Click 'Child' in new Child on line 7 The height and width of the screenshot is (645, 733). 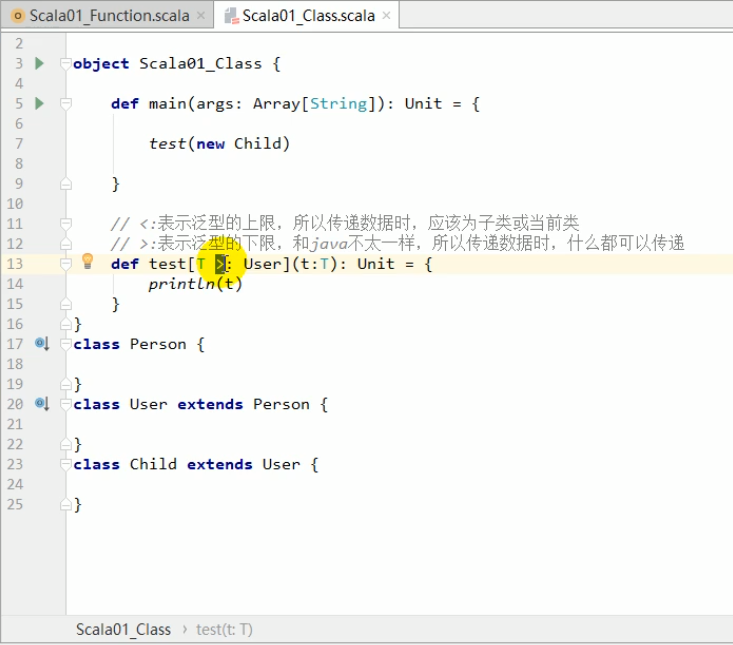(258, 143)
